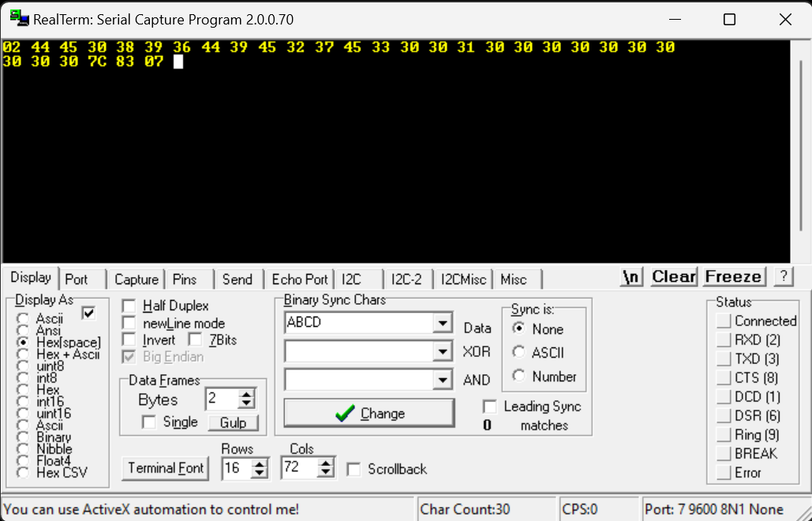Click inside the black terminal display area
The width and height of the screenshot is (812, 521).
coord(395,158)
